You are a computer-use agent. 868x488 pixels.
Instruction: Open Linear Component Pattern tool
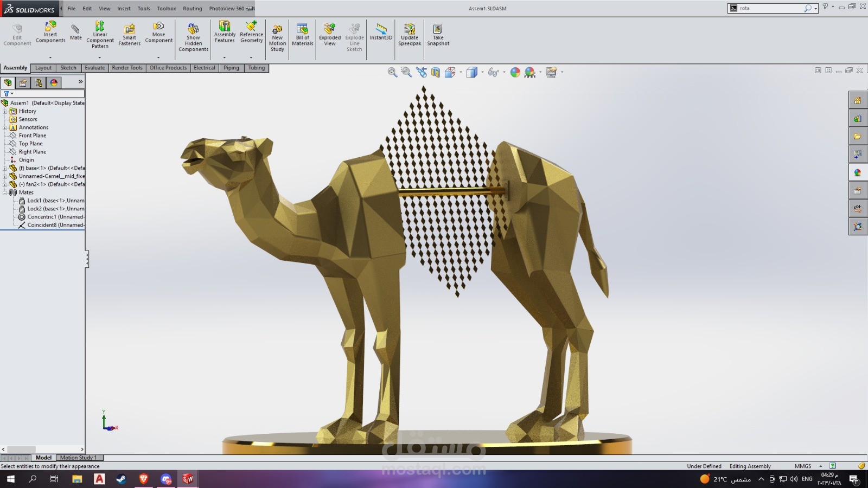coord(100,35)
